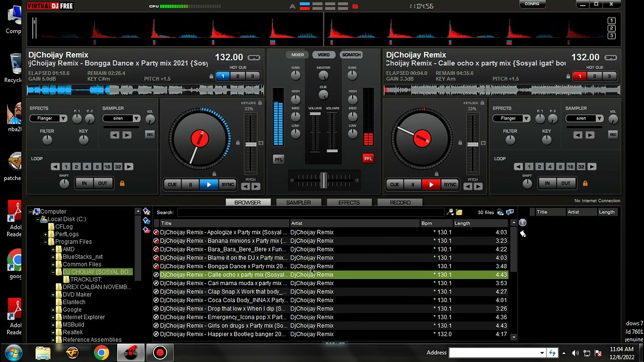Open the left deck Flanger effects dropdown
The image size is (644, 362).
(48, 118)
